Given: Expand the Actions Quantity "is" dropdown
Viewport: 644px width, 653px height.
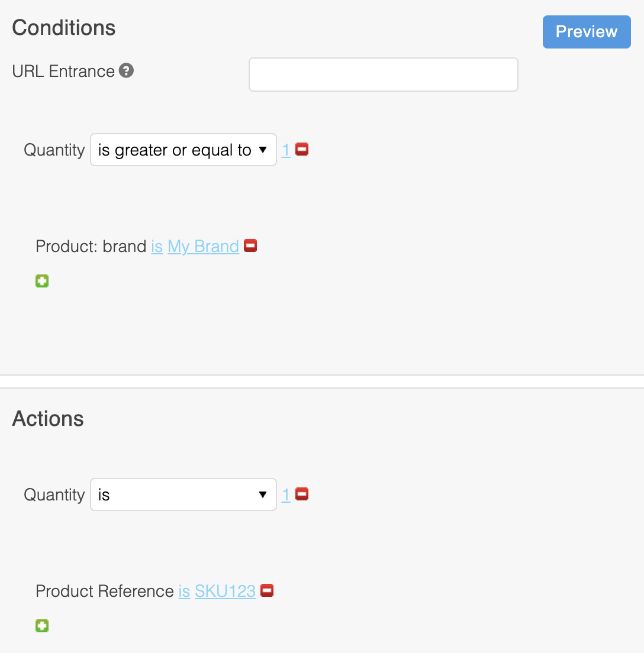Looking at the screenshot, I should tap(183, 494).
